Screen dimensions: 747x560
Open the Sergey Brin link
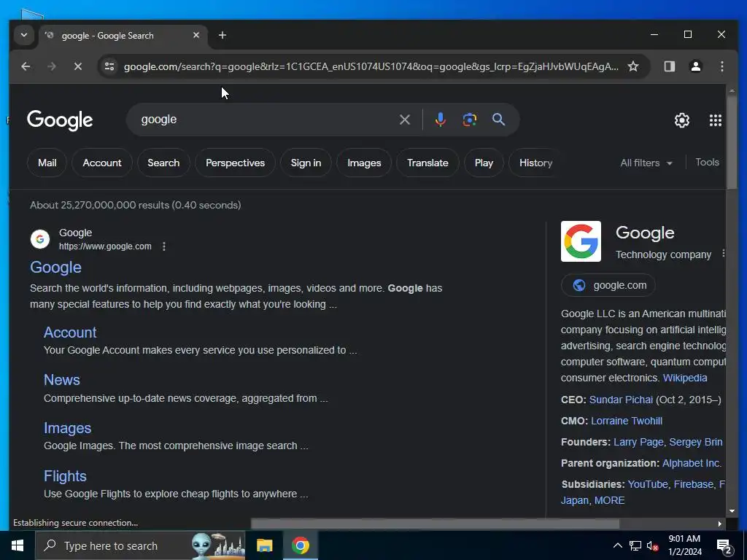pyautogui.click(x=695, y=443)
